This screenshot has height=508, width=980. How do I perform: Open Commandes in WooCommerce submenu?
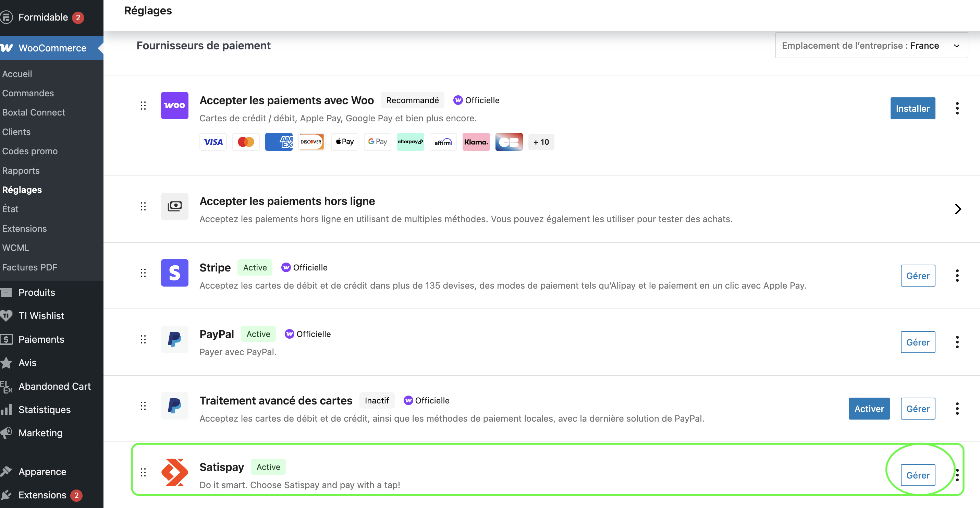click(x=28, y=93)
